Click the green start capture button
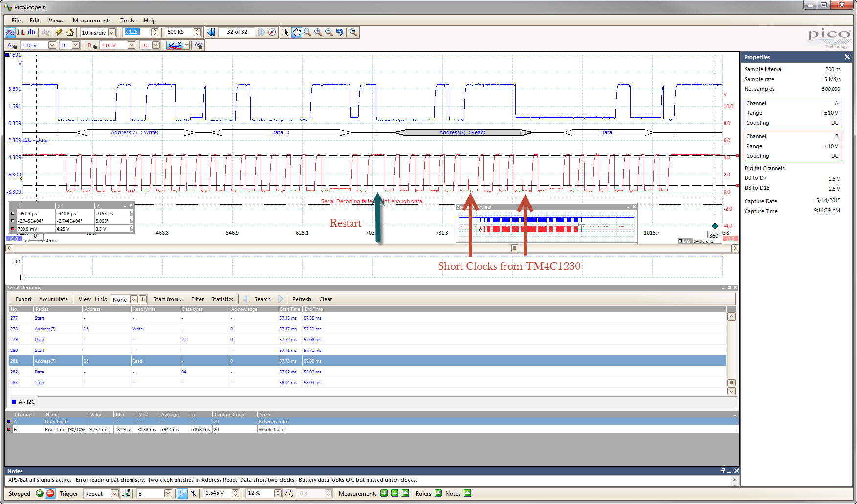Image resolution: width=857 pixels, height=504 pixels. click(40, 493)
